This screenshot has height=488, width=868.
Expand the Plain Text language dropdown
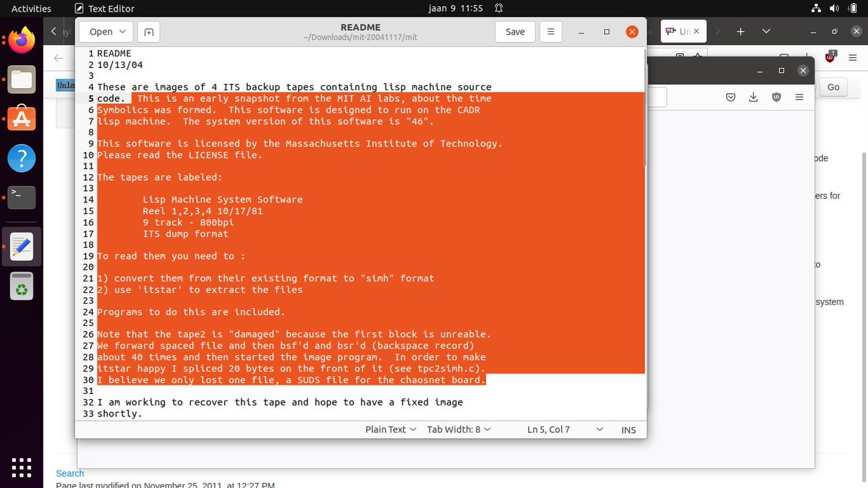click(391, 429)
